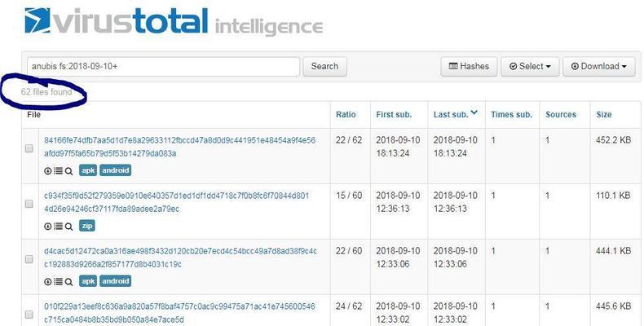The image size is (644, 326).
Task: Tick the checkbox for the d4cac5d file
Action: (29, 259)
